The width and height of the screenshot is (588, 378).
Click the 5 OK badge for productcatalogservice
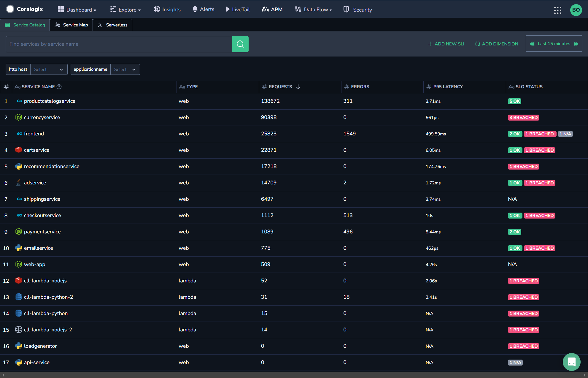pos(514,101)
